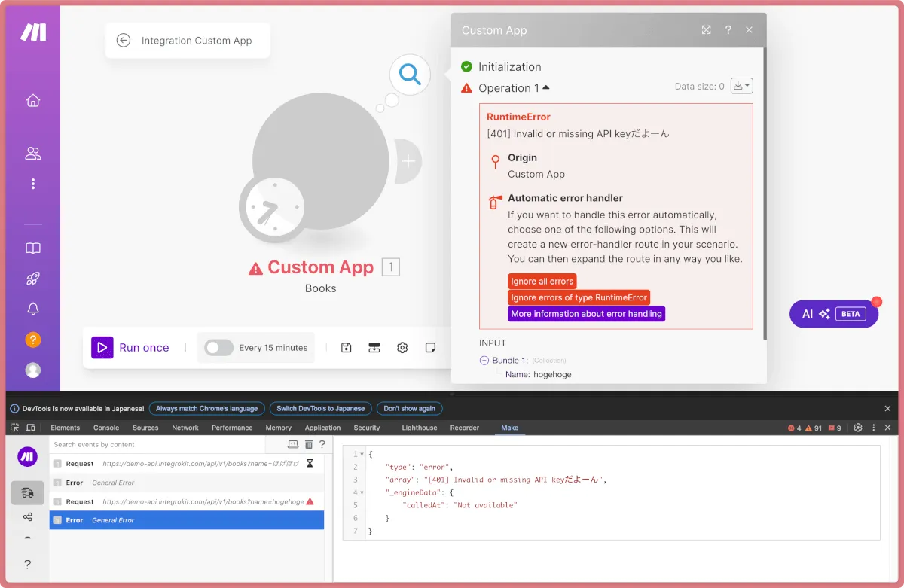Open scenario settings gear icon

click(x=402, y=348)
